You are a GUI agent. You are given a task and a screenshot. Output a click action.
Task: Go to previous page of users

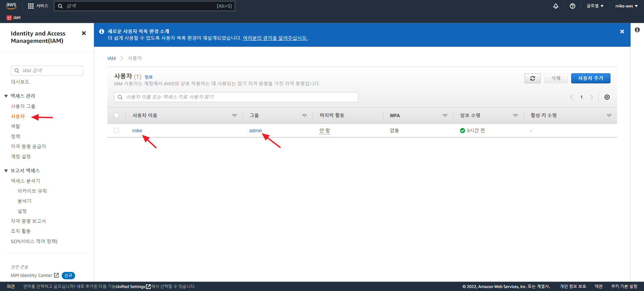(572, 97)
